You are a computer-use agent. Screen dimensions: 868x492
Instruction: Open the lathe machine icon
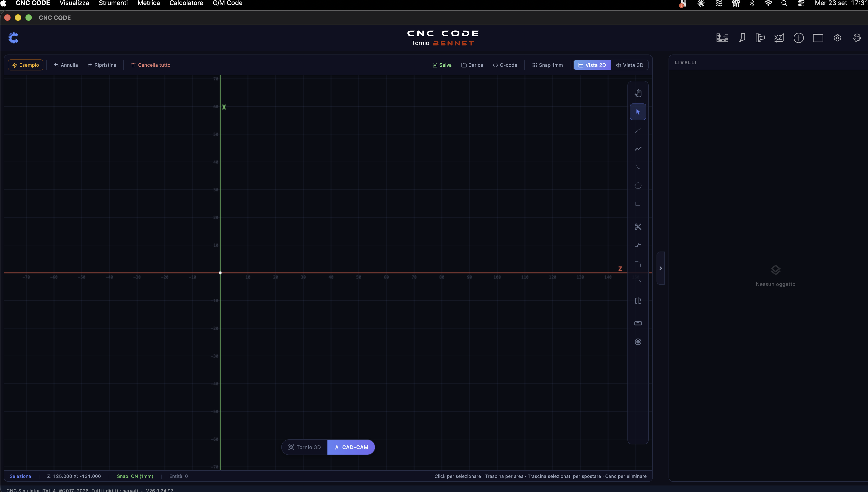(x=722, y=38)
